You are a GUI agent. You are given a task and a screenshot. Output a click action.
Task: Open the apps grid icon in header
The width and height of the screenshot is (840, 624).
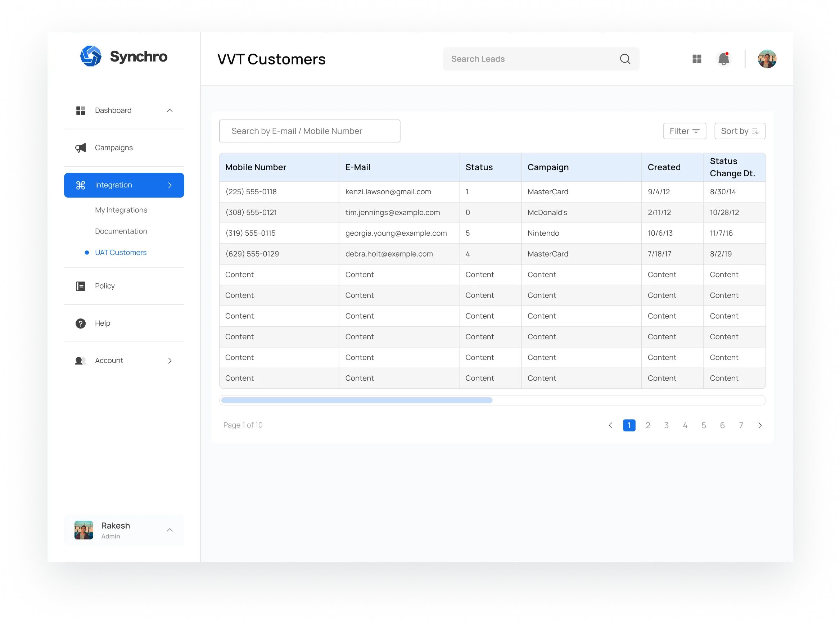(x=696, y=59)
